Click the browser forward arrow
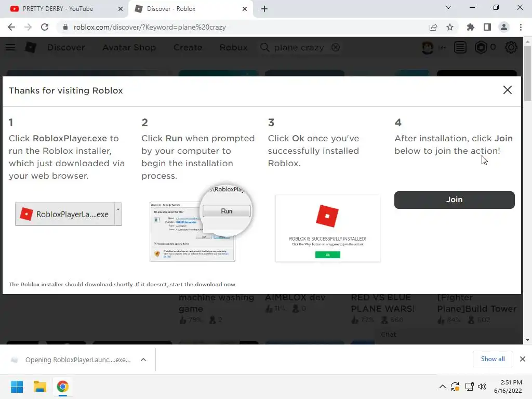The height and width of the screenshot is (399, 532). tap(28, 27)
